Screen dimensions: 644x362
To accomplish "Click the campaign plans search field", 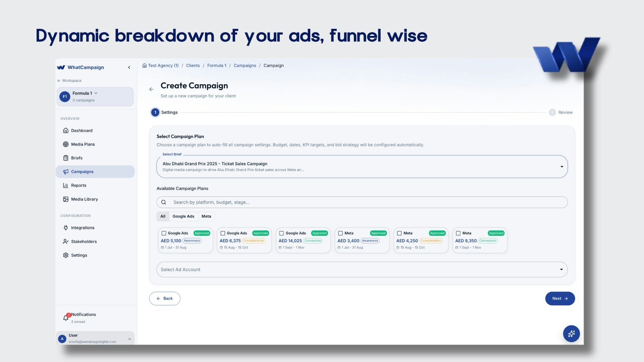I will point(362,202).
